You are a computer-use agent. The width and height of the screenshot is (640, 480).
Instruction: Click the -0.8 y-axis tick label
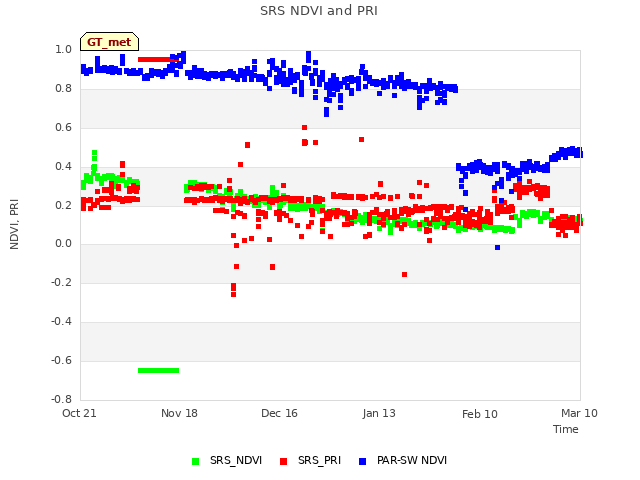[x=61, y=399]
